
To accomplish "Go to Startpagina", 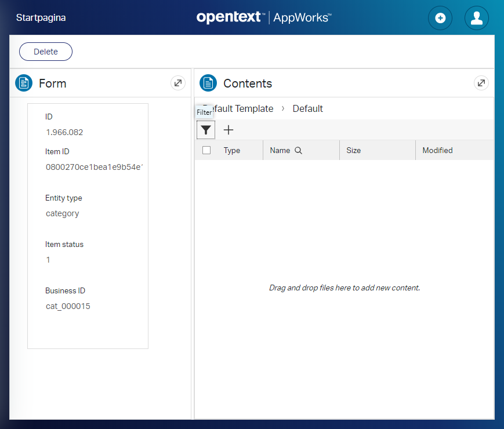I will click(x=41, y=18).
